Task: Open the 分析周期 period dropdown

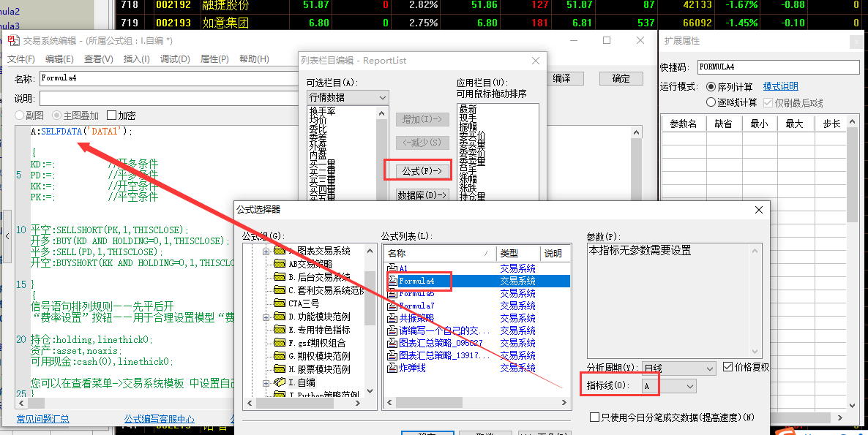Action: [x=679, y=368]
